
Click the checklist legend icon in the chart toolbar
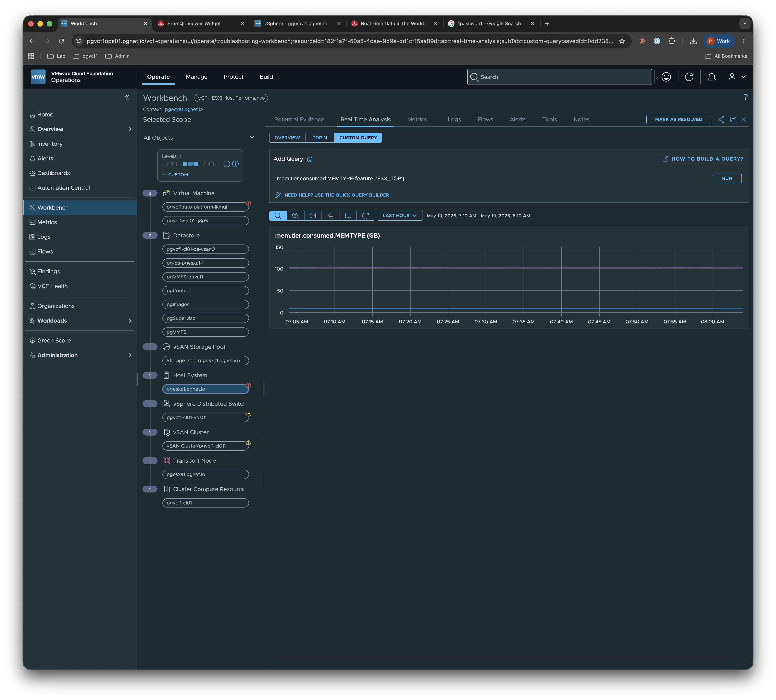(x=330, y=216)
